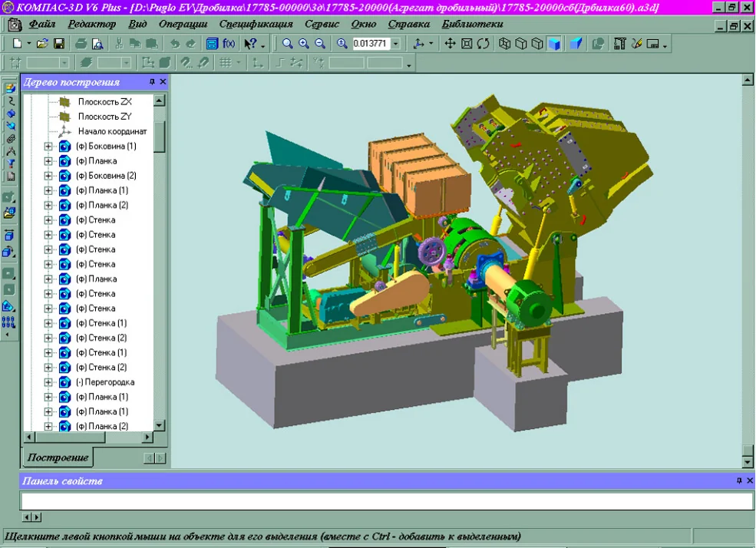Open the Filters funnel sidebar panel

pyautogui.click(x=10, y=164)
